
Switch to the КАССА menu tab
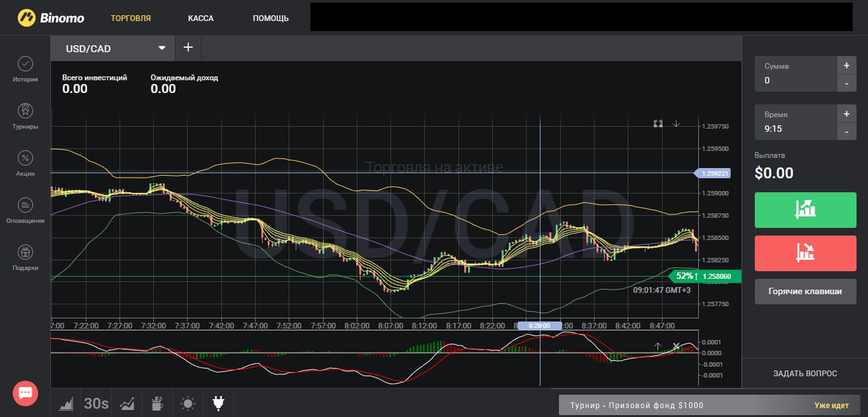pos(201,18)
